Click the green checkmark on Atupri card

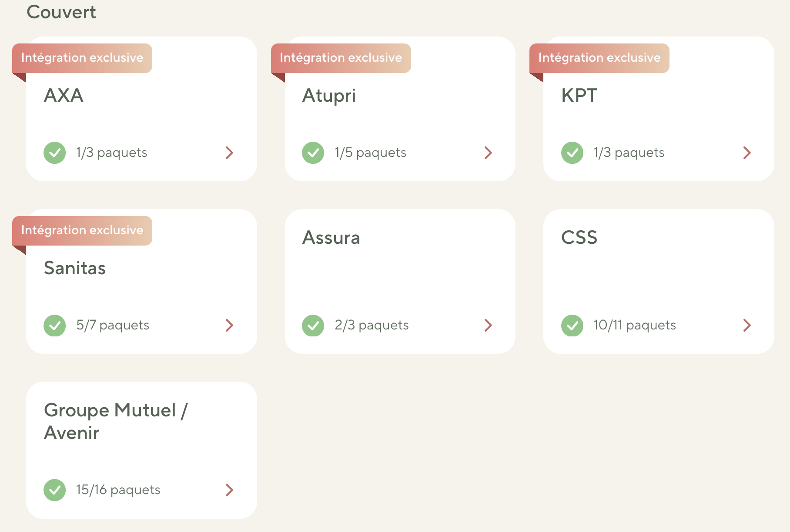click(x=313, y=153)
